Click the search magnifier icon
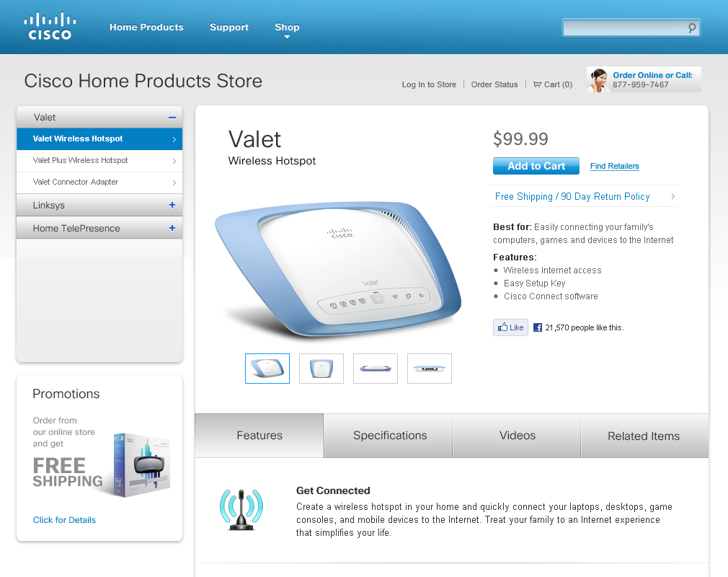The image size is (728, 577). point(692,28)
